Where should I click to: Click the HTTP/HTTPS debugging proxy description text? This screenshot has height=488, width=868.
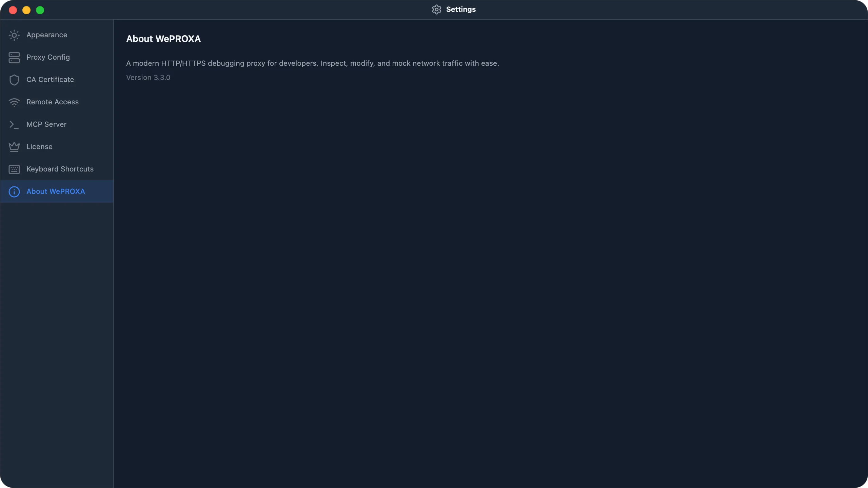(x=313, y=63)
